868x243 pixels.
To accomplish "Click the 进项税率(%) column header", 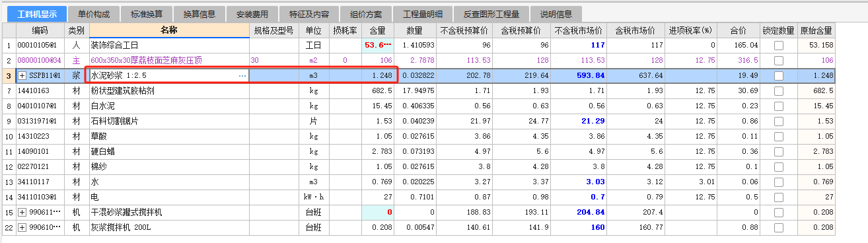I will click(x=690, y=30).
